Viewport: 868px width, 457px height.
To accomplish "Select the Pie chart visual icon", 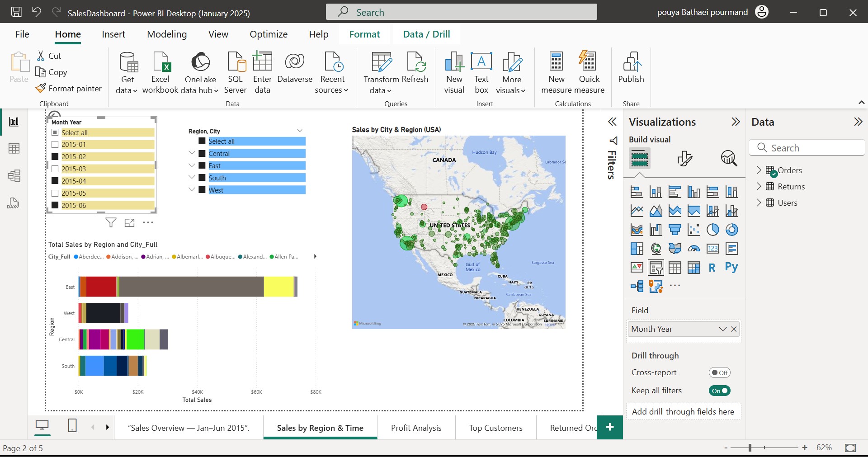I will pyautogui.click(x=713, y=230).
